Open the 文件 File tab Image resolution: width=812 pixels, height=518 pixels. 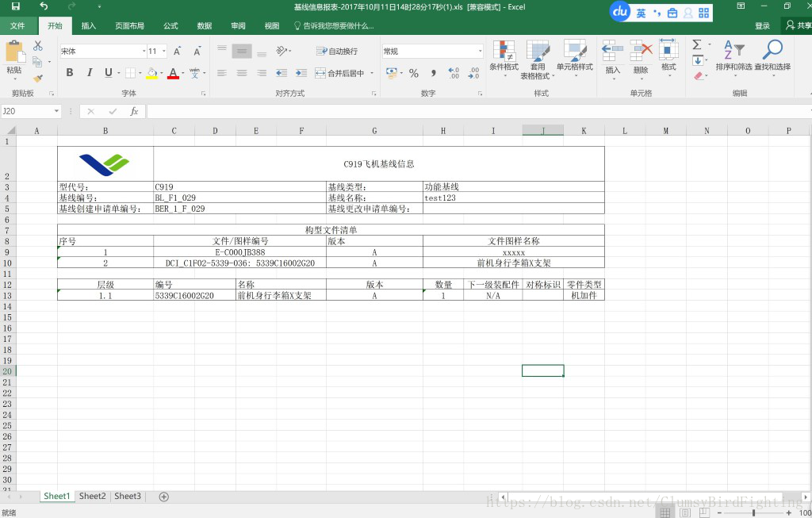[x=17, y=26]
